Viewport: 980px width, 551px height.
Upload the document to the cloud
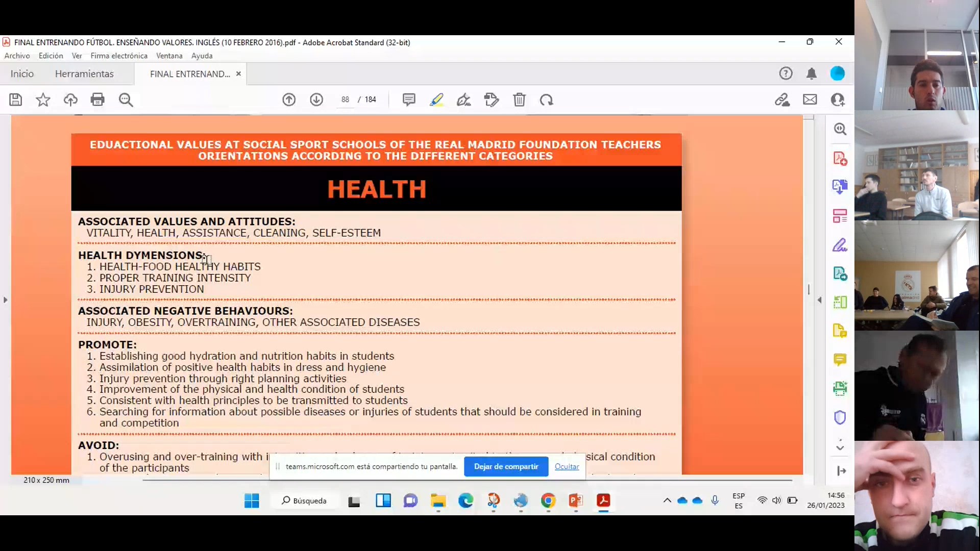click(70, 99)
